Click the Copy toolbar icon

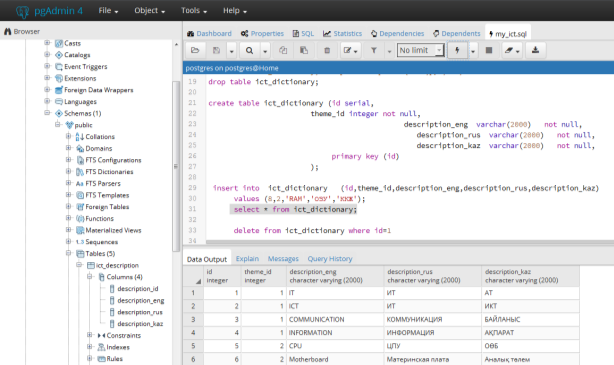[x=283, y=50]
